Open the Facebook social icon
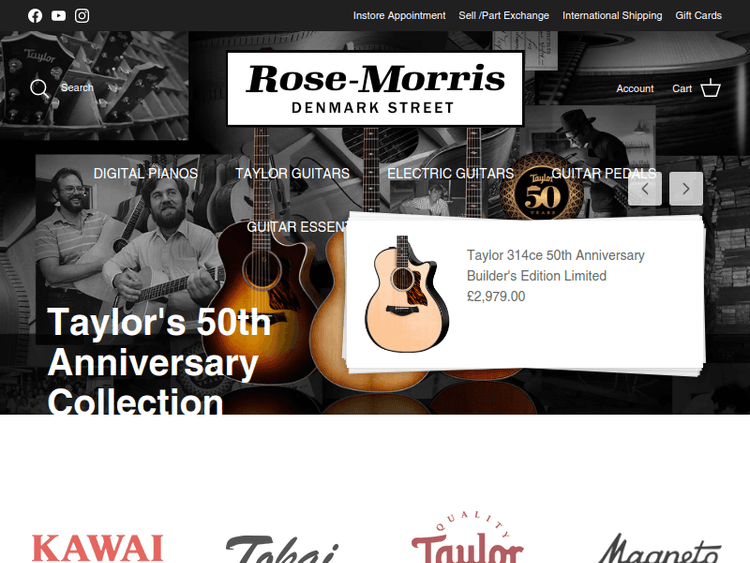 (35, 16)
